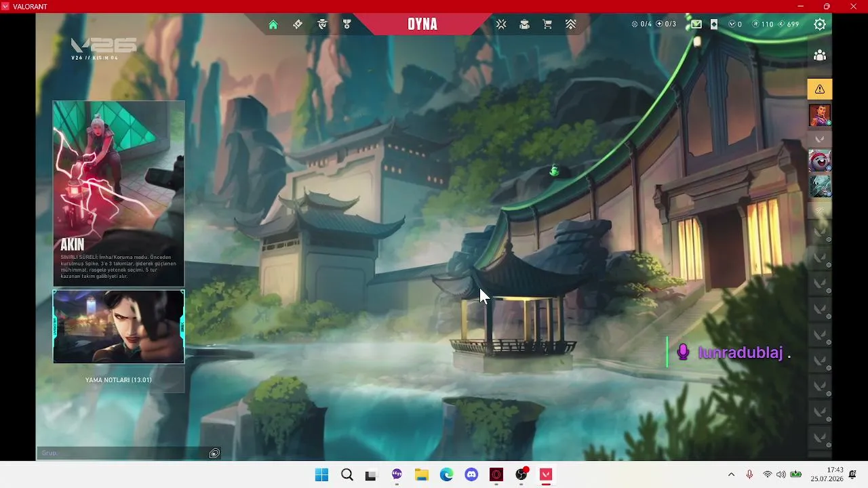This screenshot has height=488, width=868.
Task: Open the diamond-shaped icon beside Home
Action: coord(298,24)
